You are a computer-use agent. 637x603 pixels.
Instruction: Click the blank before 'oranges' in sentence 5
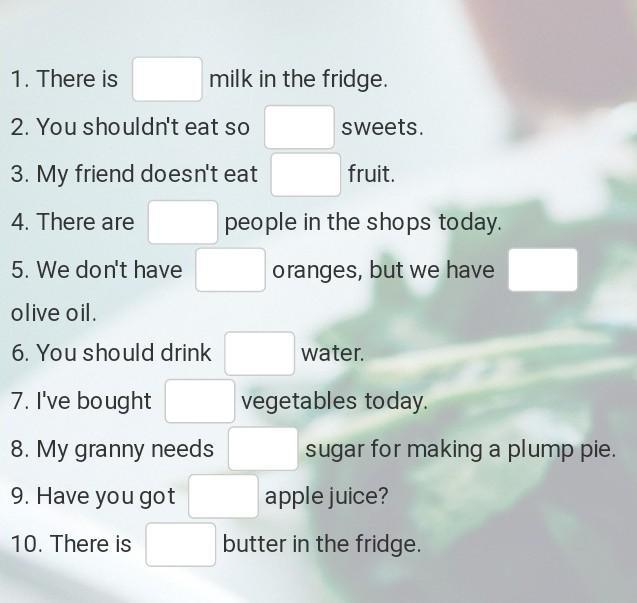230,270
